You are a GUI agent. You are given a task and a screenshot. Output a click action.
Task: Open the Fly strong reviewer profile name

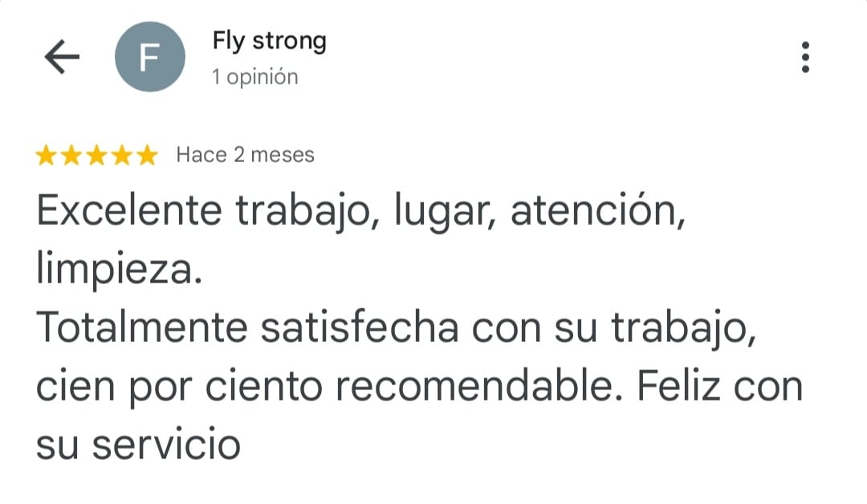pos(269,42)
